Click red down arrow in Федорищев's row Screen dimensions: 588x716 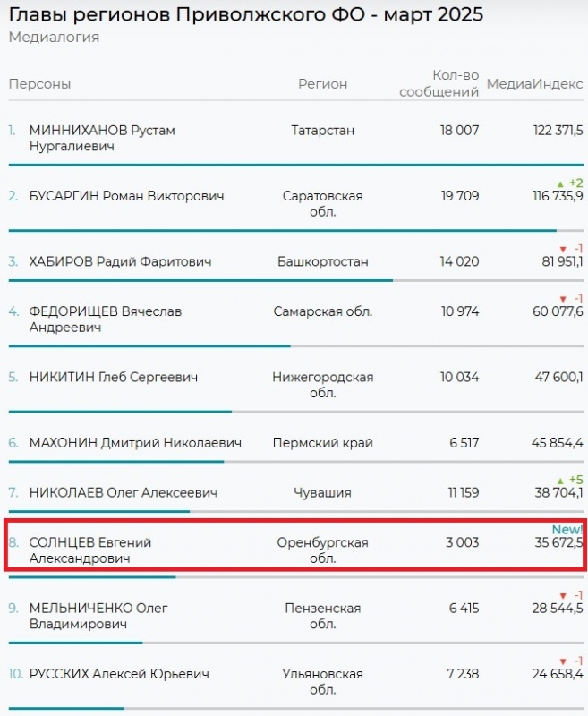click(562, 299)
